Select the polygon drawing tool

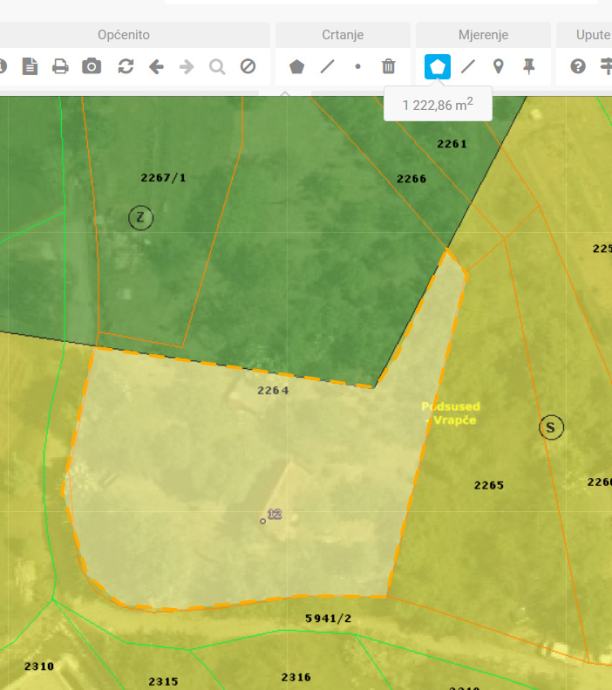297,67
